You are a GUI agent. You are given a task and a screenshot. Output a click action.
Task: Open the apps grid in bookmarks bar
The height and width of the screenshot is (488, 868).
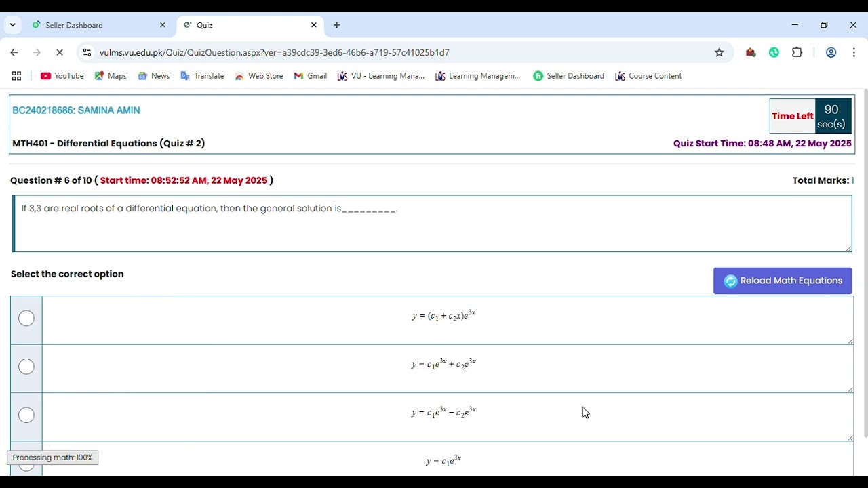tap(16, 76)
